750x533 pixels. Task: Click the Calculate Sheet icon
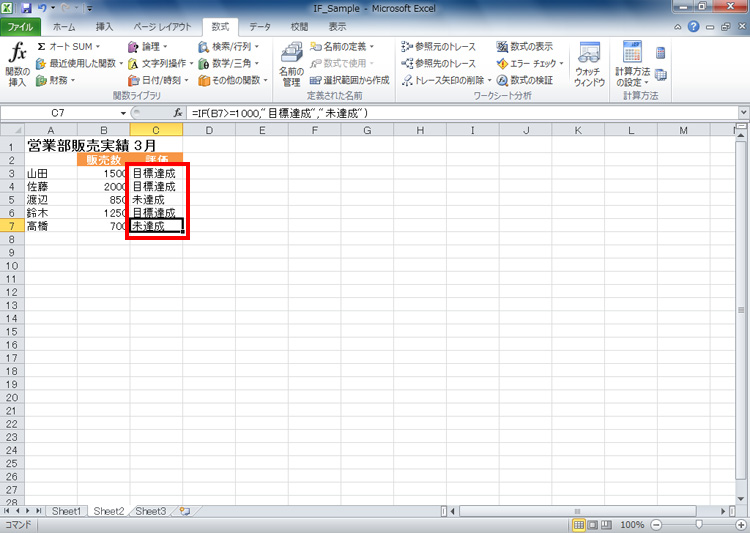pos(661,74)
